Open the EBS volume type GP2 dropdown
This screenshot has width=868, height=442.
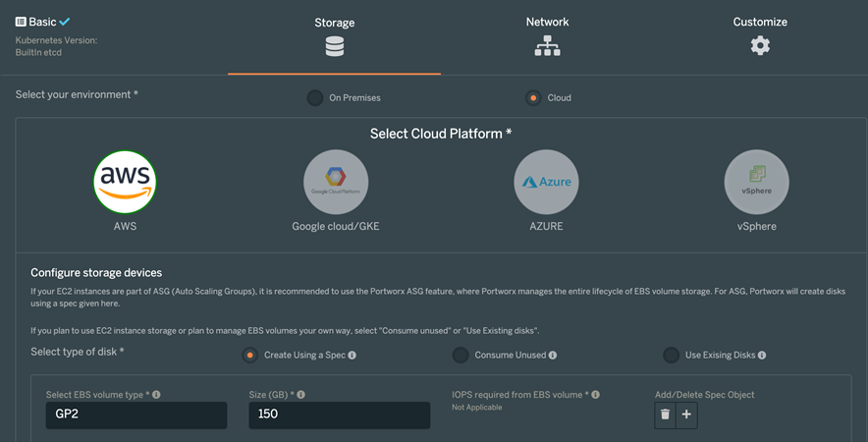pos(136,414)
